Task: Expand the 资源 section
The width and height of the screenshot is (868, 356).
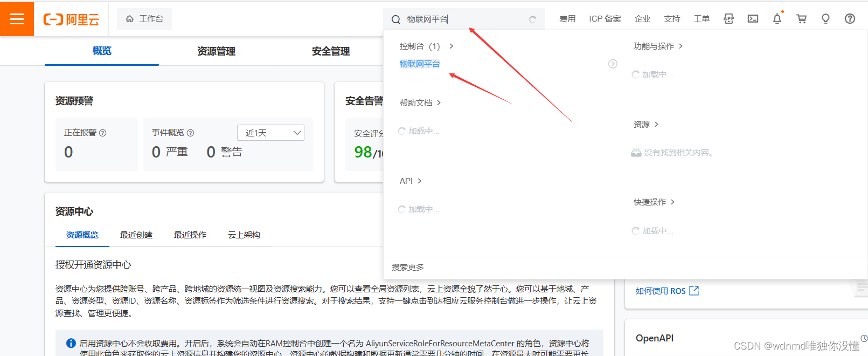Action: pyautogui.click(x=646, y=125)
